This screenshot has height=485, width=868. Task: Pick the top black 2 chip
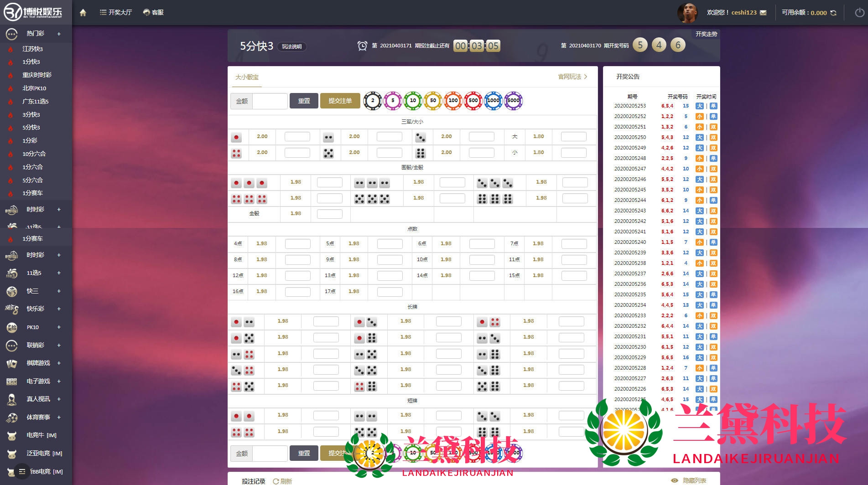(373, 101)
